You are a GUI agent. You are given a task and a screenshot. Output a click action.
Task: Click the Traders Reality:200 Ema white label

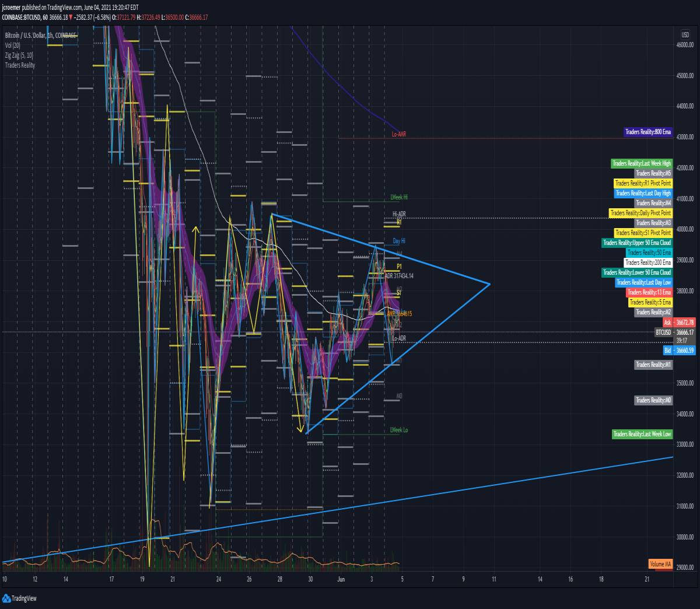point(648,262)
